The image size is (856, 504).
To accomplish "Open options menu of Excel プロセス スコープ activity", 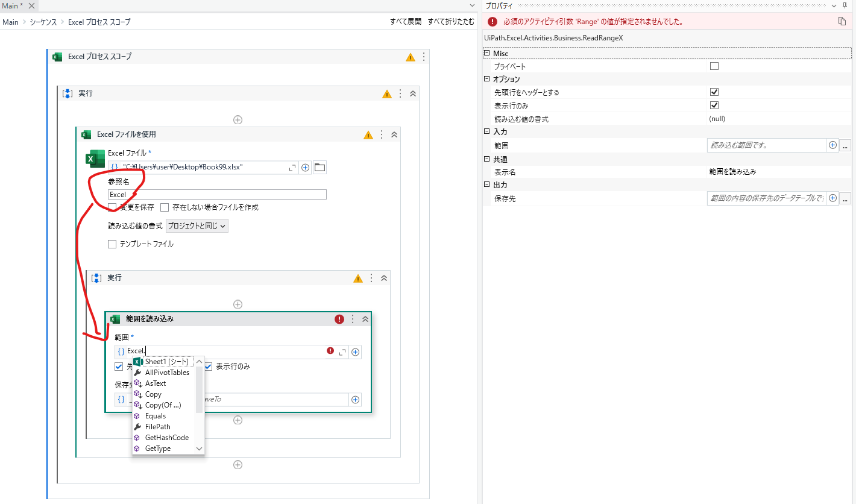I will pos(424,57).
